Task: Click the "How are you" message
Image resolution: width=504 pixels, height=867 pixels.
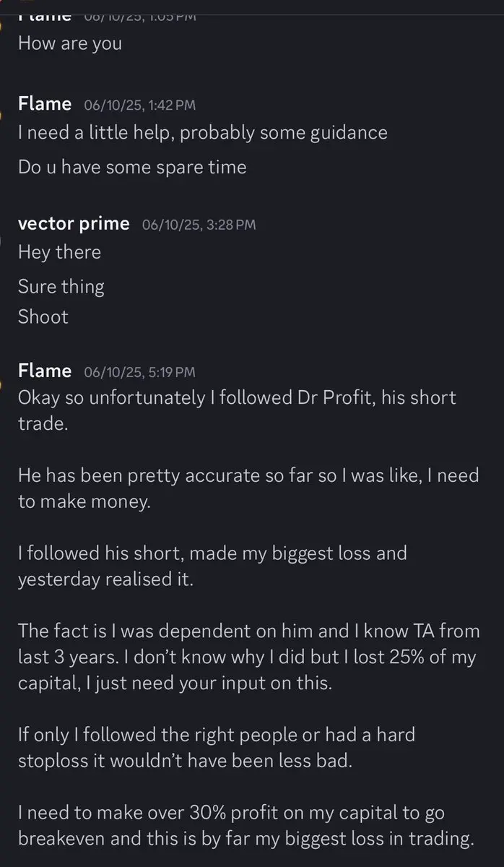Action: click(x=70, y=43)
